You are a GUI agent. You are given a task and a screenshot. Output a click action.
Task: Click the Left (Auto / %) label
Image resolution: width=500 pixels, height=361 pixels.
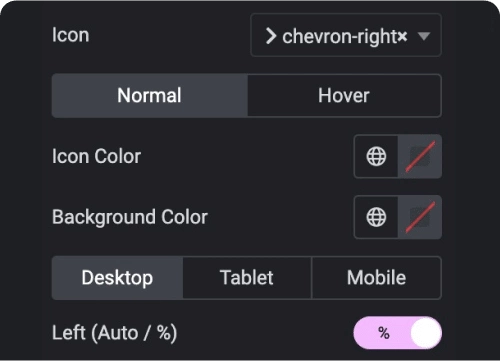click(114, 333)
